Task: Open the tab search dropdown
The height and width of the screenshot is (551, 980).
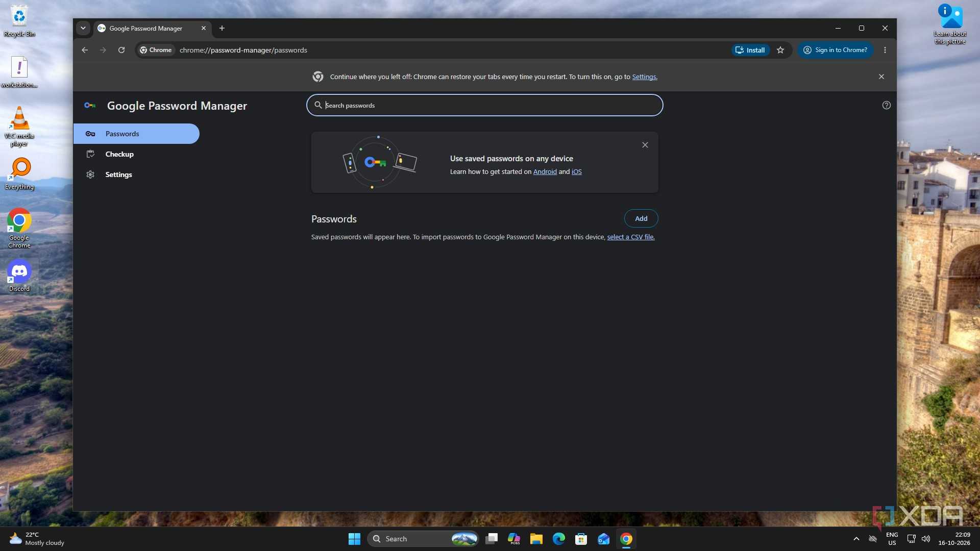Action: pyautogui.click(x=83, y=28)
